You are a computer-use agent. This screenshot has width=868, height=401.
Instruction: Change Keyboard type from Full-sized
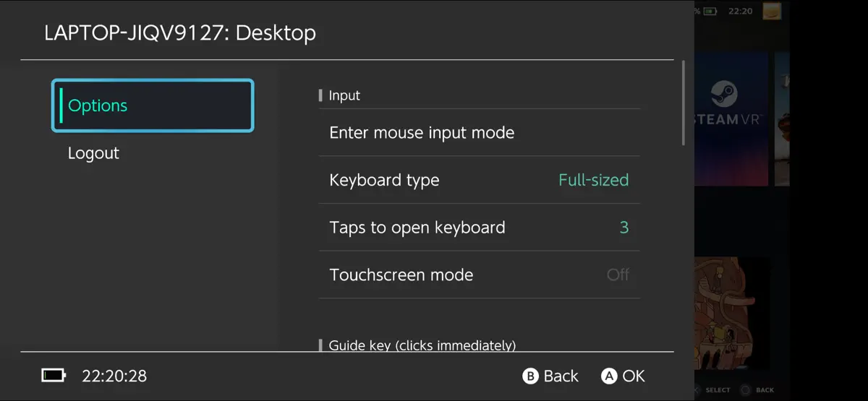480,180
